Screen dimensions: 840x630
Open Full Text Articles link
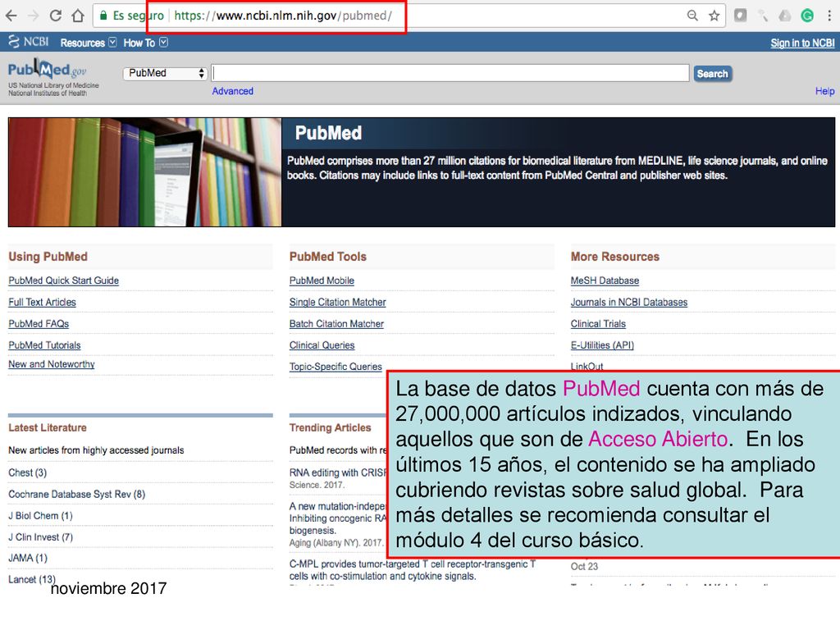click(43, 302)
